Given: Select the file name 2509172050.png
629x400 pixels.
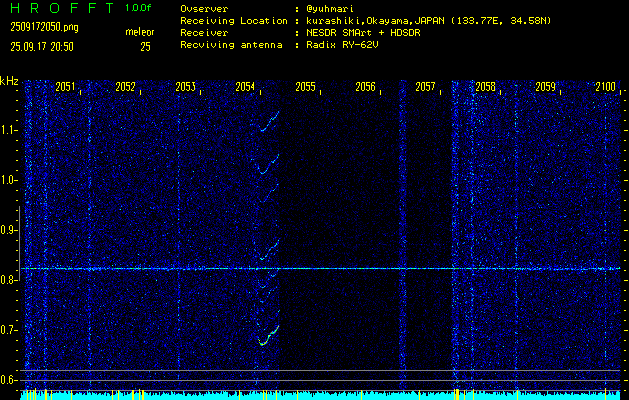Looking at the screenshot, I should [45, 27].
